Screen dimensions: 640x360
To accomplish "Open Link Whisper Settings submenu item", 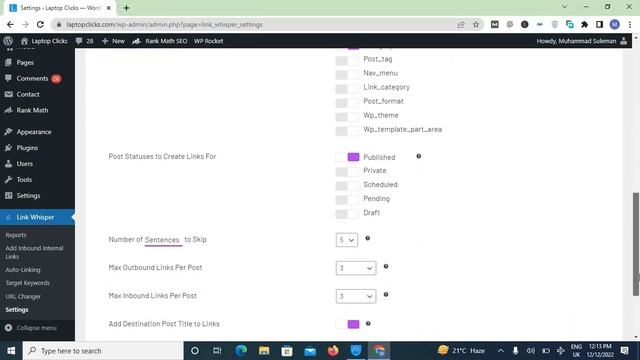I will pos(17,310).
